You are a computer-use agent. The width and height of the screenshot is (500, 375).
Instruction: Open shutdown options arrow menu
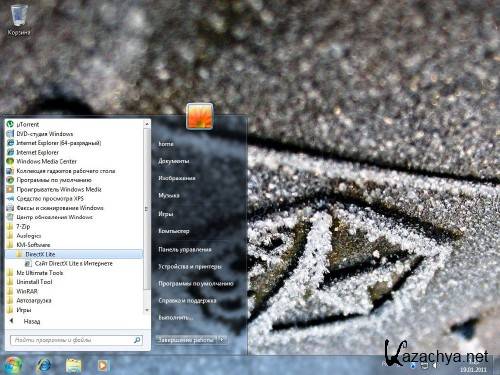click(222, 340)
